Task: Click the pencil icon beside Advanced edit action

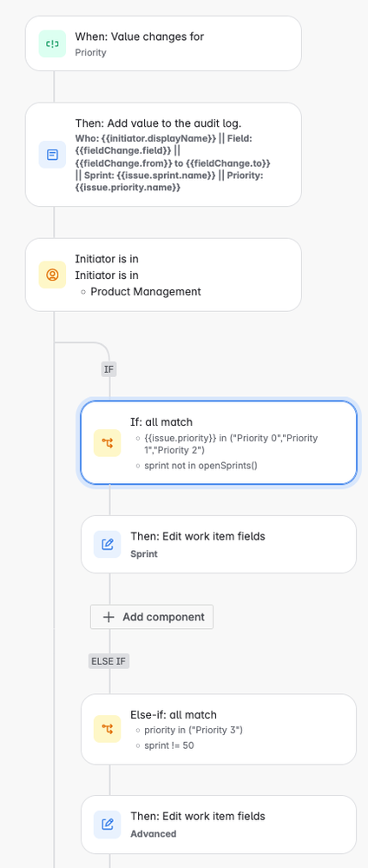Action: click(x=108, y=825)
